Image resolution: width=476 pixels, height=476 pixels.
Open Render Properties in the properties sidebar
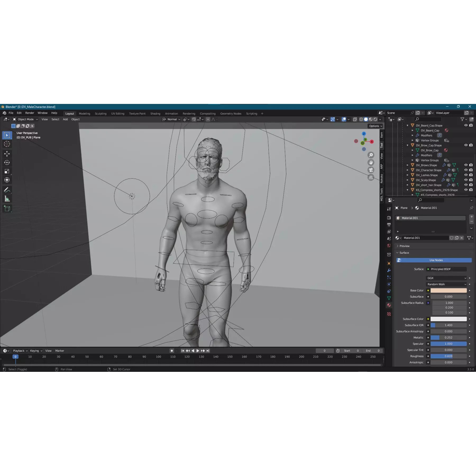(x=389, y=218)
